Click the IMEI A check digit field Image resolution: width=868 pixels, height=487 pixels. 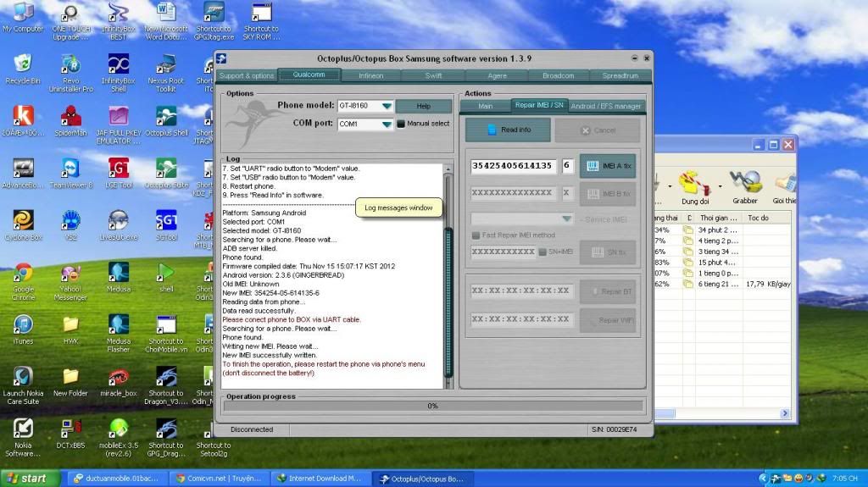click(567, 165)
